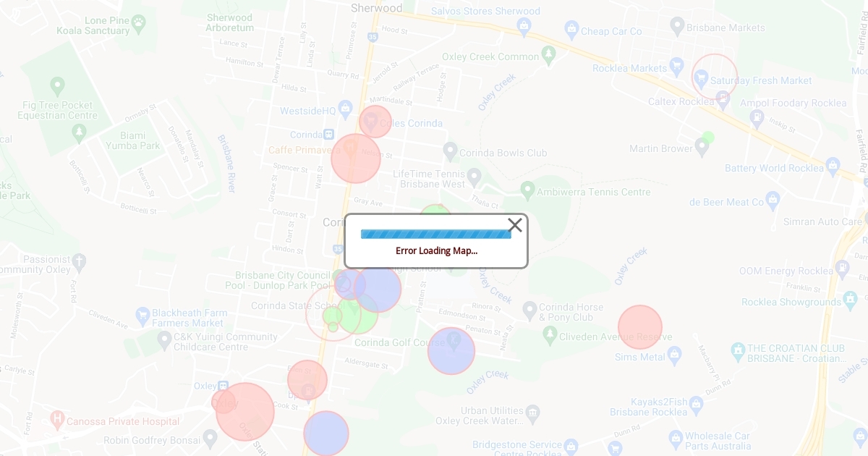Viewport: 868px width, 456px height.
Task: Click Caltex Rocklea label
Action: pyautogui.click(x=681, y=101)
